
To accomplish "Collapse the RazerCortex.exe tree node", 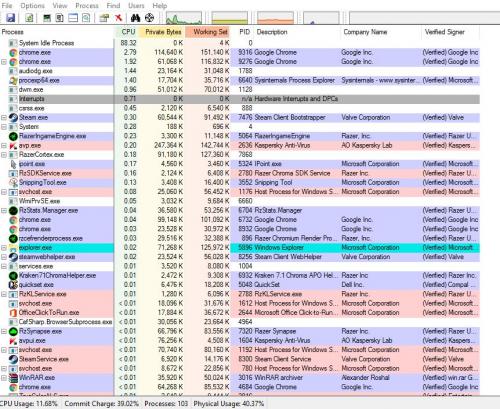I will coord(4,155).
